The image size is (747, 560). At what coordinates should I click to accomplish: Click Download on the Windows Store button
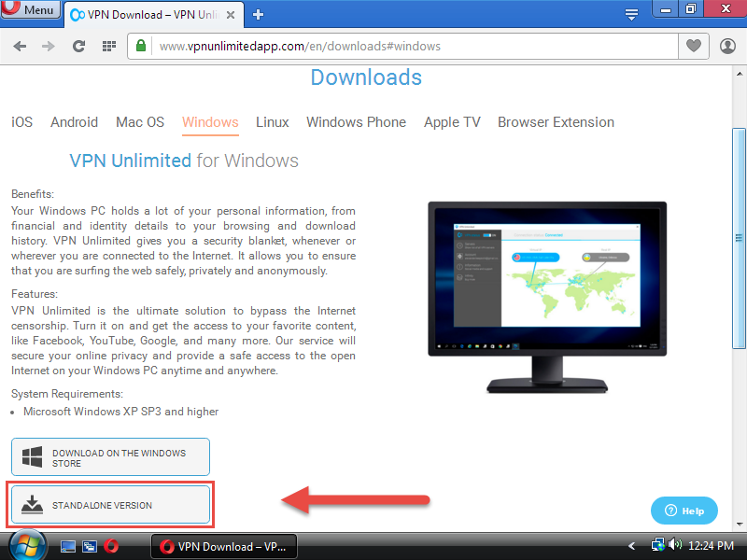tap(110, 457)
